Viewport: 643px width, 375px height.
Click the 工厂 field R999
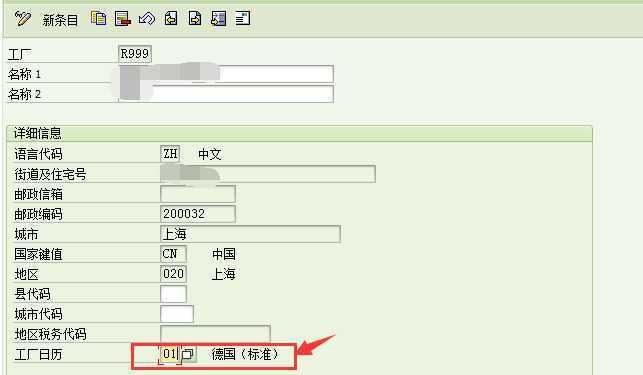click(135, 54)
